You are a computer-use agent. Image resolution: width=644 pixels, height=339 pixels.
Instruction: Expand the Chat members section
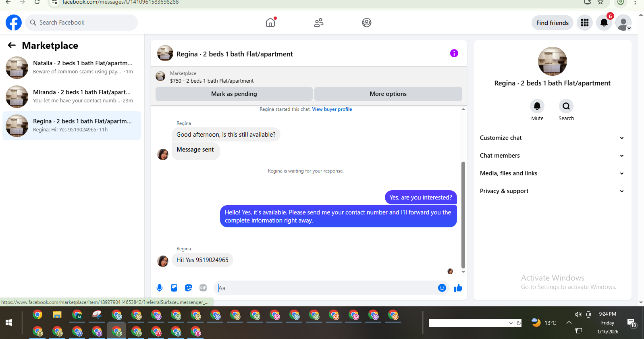552,156
